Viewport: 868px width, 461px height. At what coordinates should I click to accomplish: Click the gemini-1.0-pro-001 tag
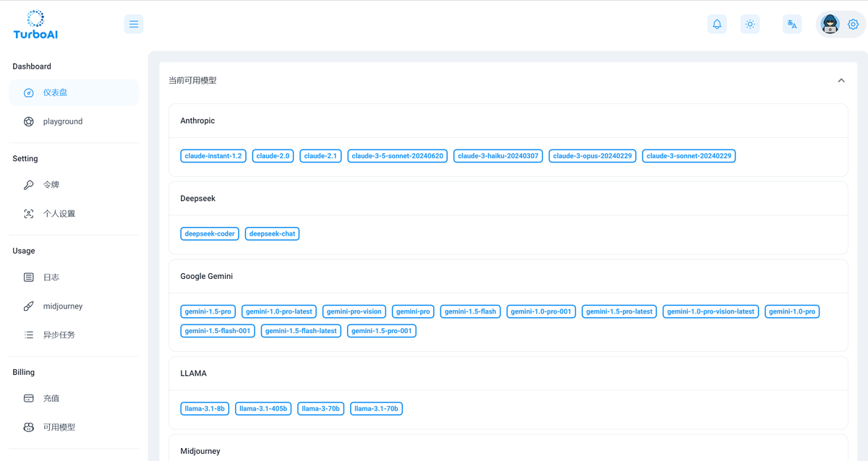(x=541, y=312)
